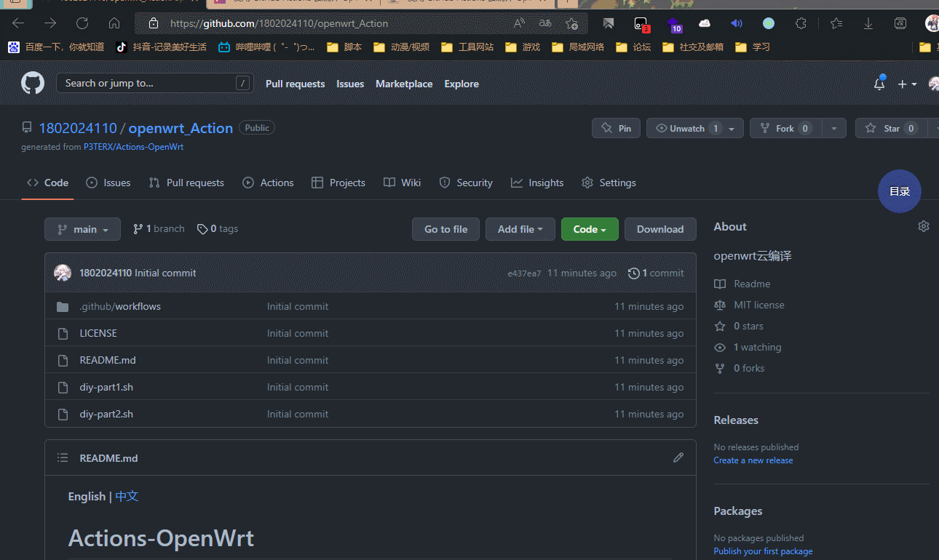This screenshot has width=939, height=560.
Task: Open the repository Settings tab
Action: coord(609,183)
